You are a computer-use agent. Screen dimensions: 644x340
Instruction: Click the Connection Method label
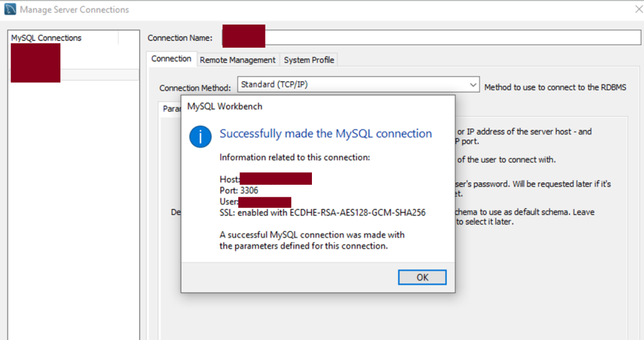[x=195, y=88]
